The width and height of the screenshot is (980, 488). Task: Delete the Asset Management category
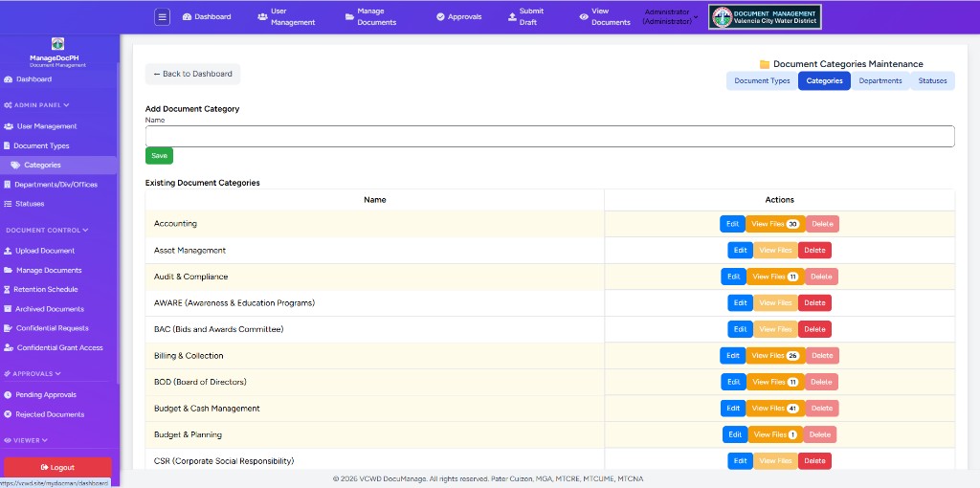click(814, 250)
